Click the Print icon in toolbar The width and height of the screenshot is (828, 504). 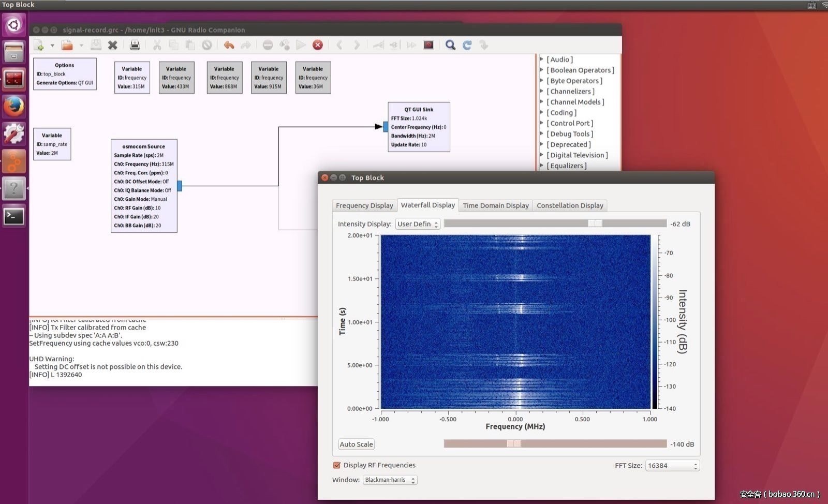[135, 46]
